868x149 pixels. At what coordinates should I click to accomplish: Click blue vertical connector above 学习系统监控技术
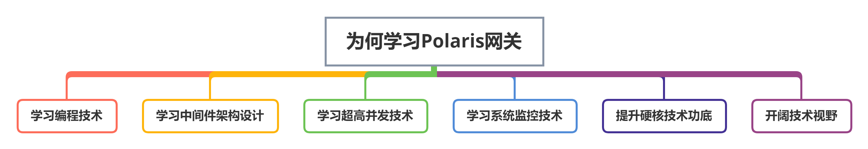515,89
